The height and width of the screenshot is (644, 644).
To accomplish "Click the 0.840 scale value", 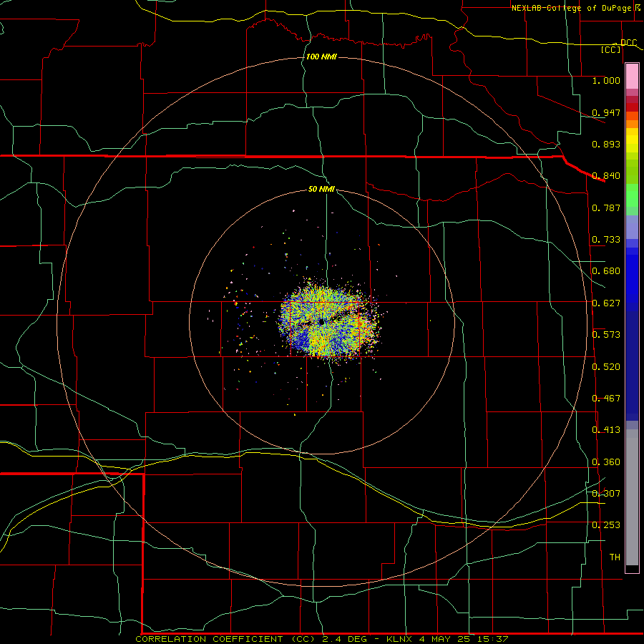I will click(606, 176).
